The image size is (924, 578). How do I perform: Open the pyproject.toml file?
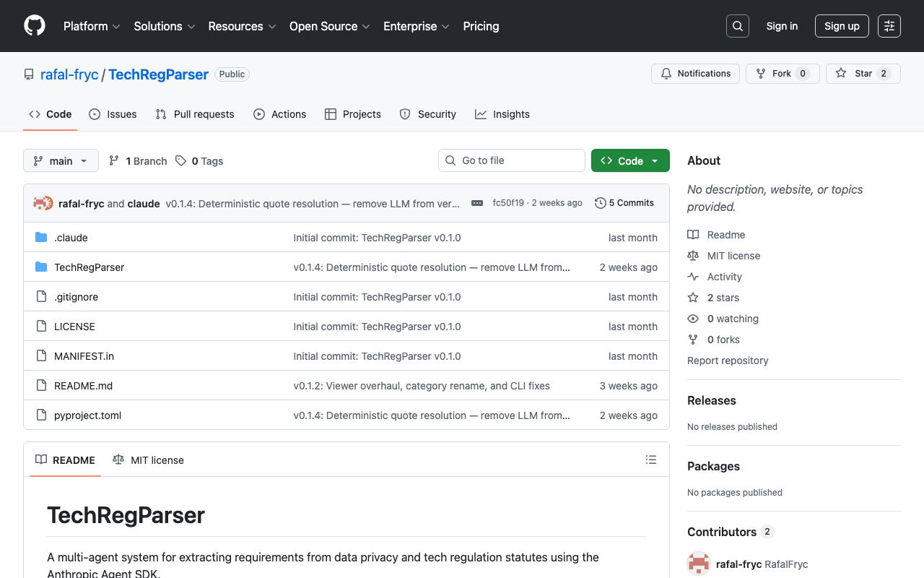[87, 415]
